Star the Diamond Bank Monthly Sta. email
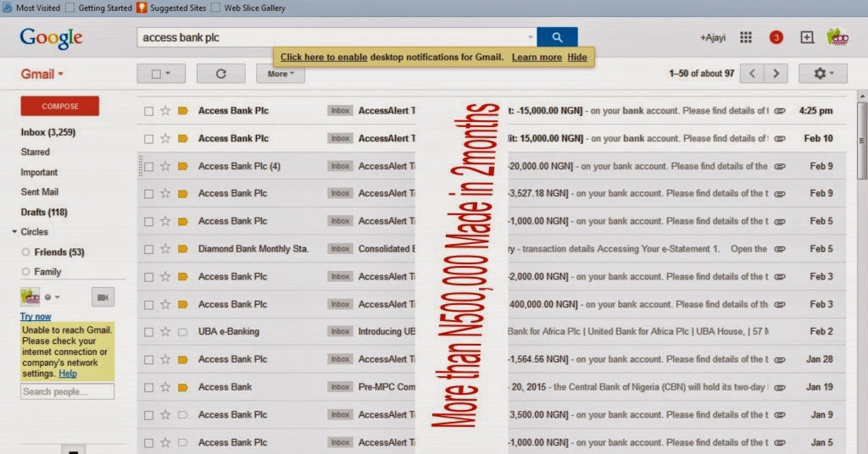This screenshot has height=454, width=868. coord(165,249)
